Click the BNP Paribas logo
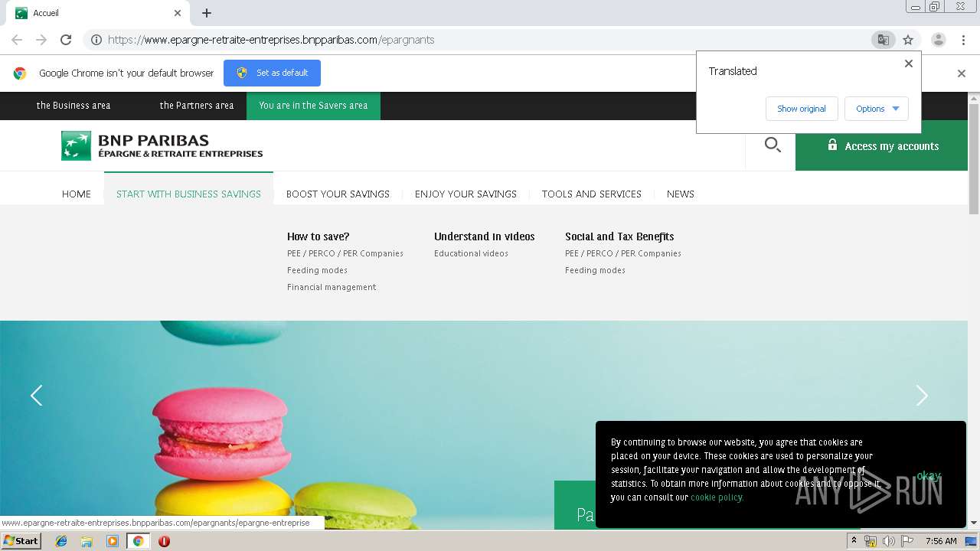The height and width of the screenshot is (551, 980). [162, 145]
